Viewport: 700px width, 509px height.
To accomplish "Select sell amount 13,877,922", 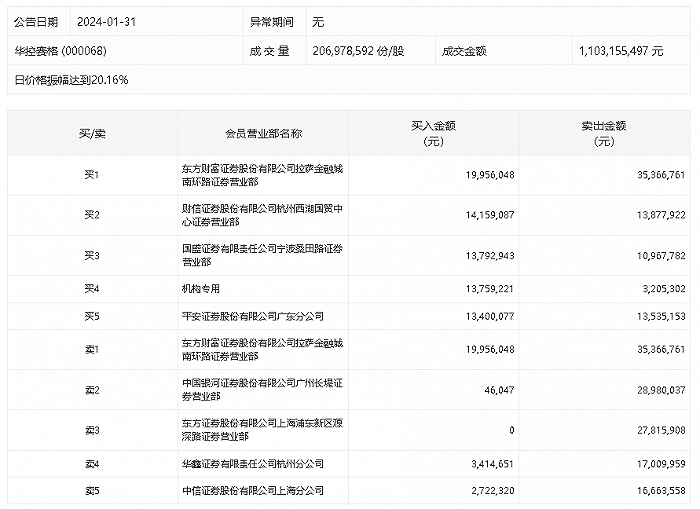I will (661, 215).
